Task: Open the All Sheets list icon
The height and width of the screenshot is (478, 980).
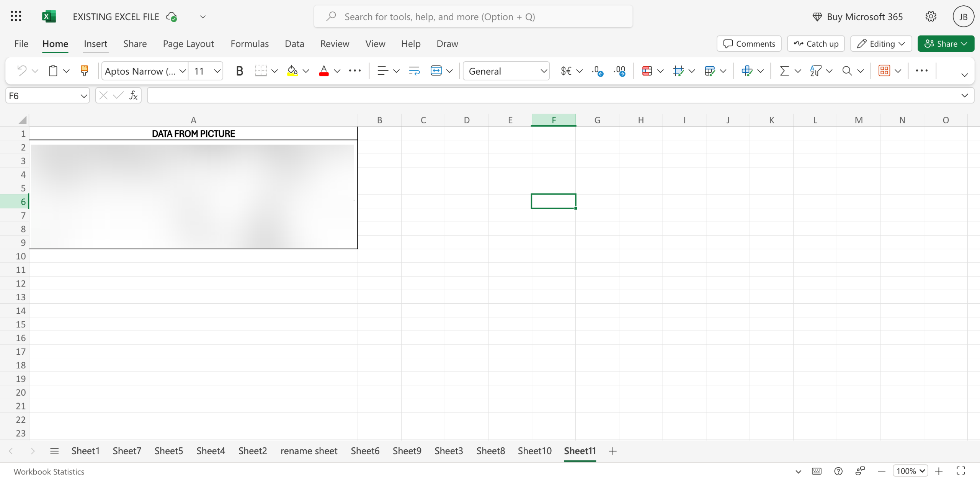Action: 54,451
